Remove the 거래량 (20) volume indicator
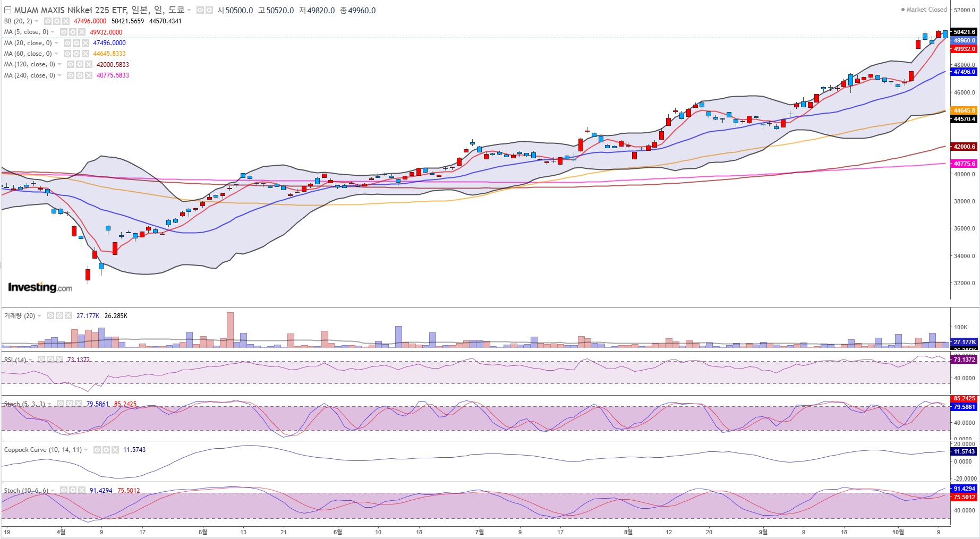Image resolution: width=980 pixels, height=539 pixels. [x=68, y=315]
